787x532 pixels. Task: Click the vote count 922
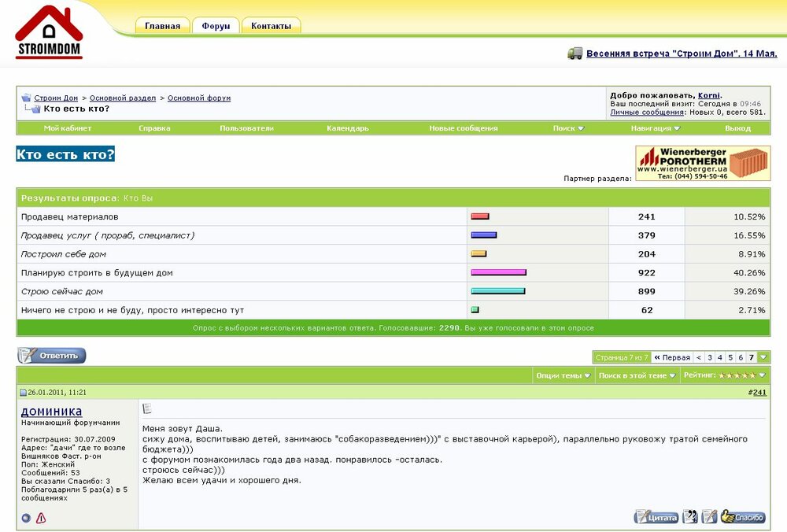click(646, 272)
